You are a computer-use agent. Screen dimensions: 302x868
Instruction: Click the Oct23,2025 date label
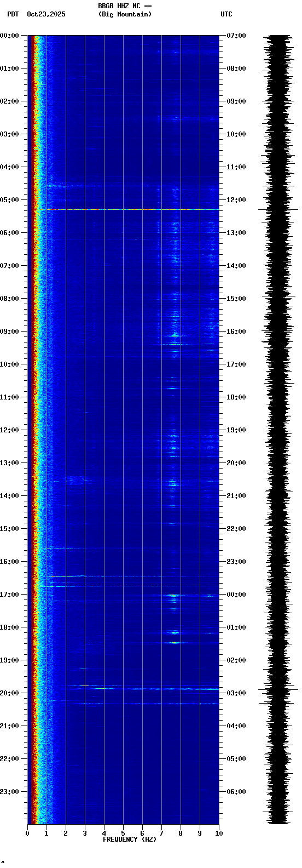46,14
